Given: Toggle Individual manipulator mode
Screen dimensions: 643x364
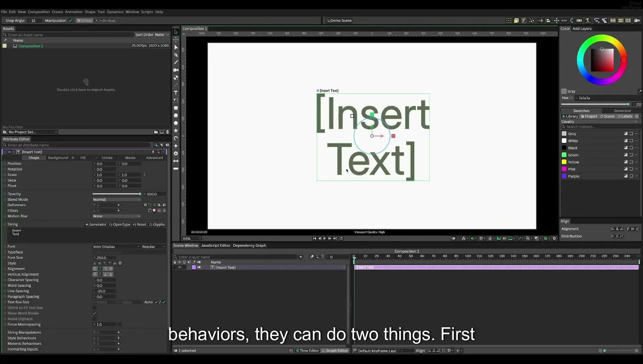Looking at the screenshot, I should tap(105, 20).
